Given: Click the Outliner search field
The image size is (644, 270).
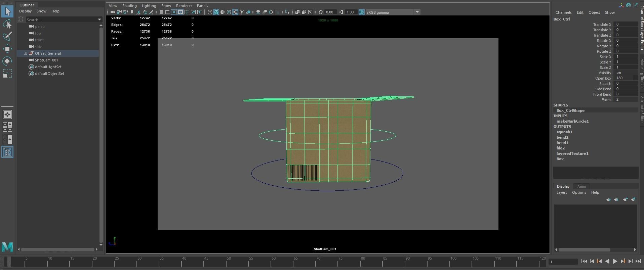Looking at the screenshot, I should (62, 19).
